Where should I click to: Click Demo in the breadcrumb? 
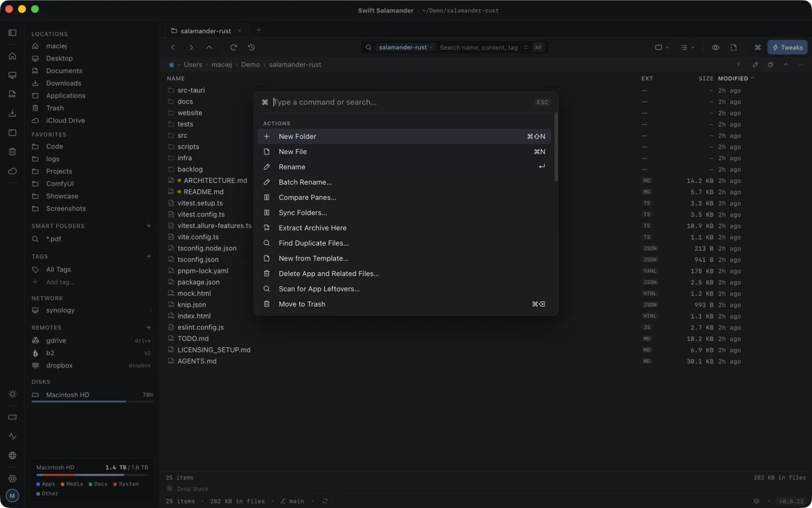(251, 65)
